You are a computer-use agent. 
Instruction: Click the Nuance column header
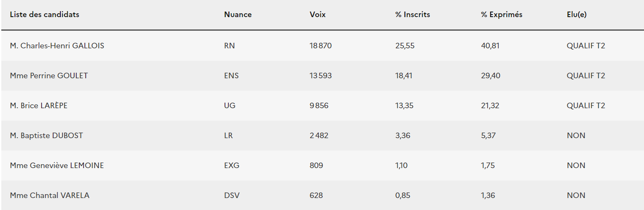click(x=238, y=15)
